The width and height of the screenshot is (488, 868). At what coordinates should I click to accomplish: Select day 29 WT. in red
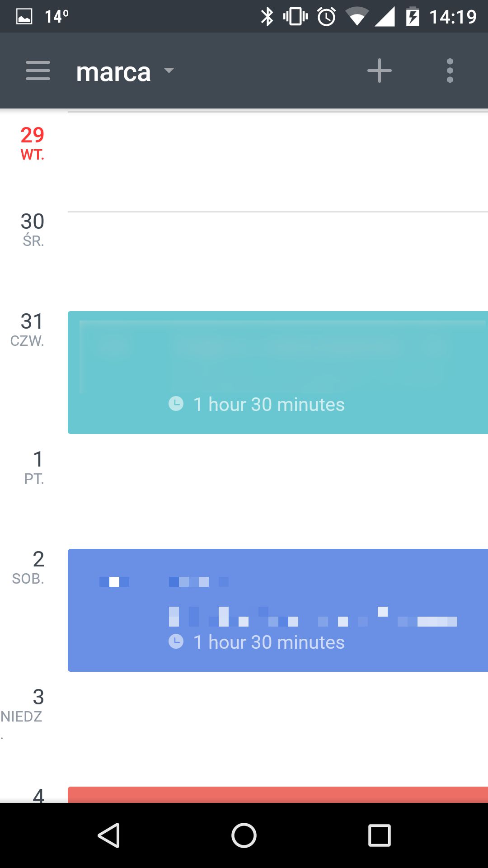(32, 143)
